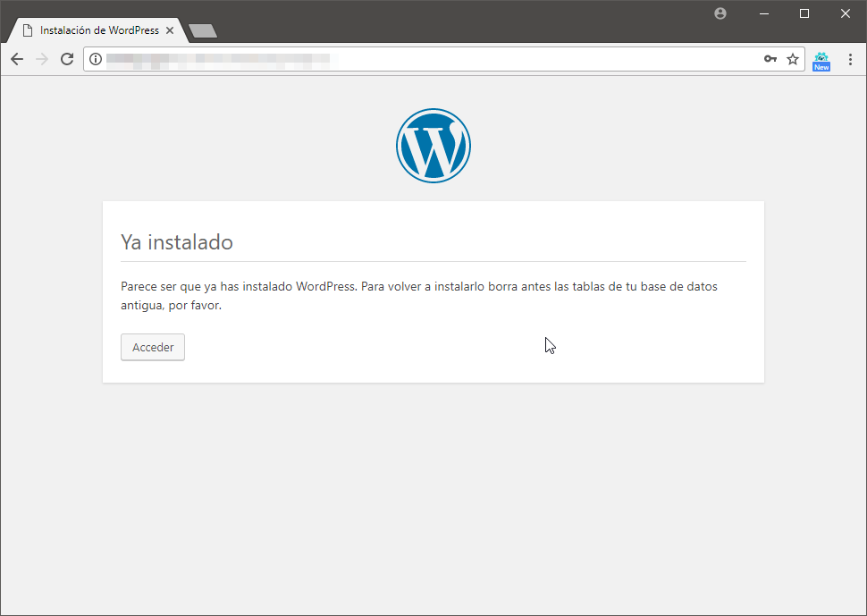Click the forward navigation arrow
The image size is (867, 616).
pos(42,59)
